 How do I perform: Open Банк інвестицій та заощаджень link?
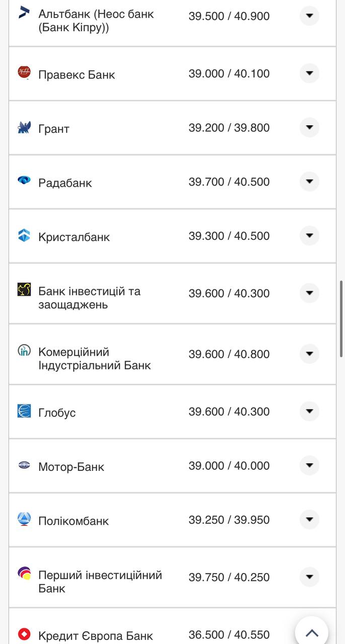89,298
